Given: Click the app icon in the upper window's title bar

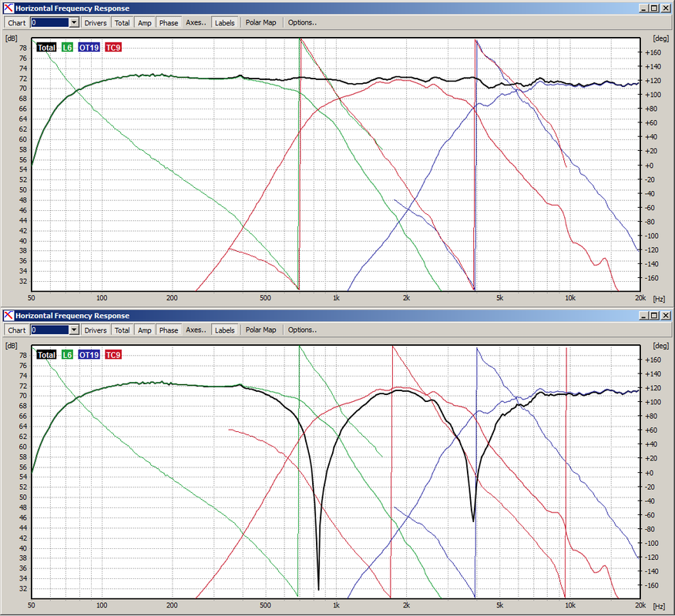Looking at the screenshot, I should tap(8, 8).
